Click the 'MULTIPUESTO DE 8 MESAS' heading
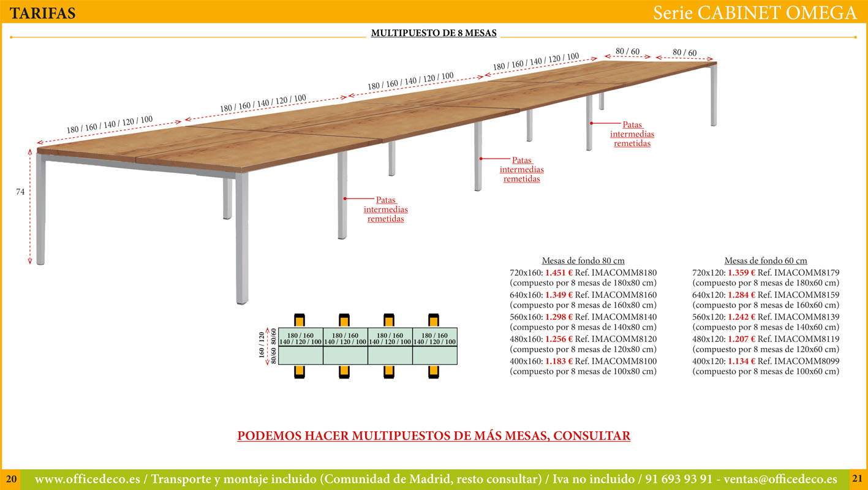The image size is (868, 490). [434, 33]
